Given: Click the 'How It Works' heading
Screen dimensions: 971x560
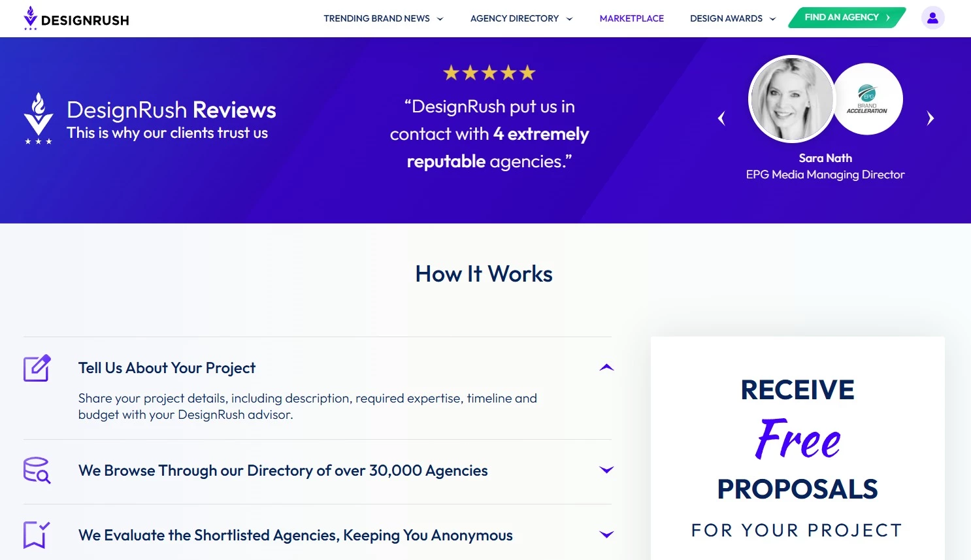Looking at the screenshot, I should click(484, 274).
